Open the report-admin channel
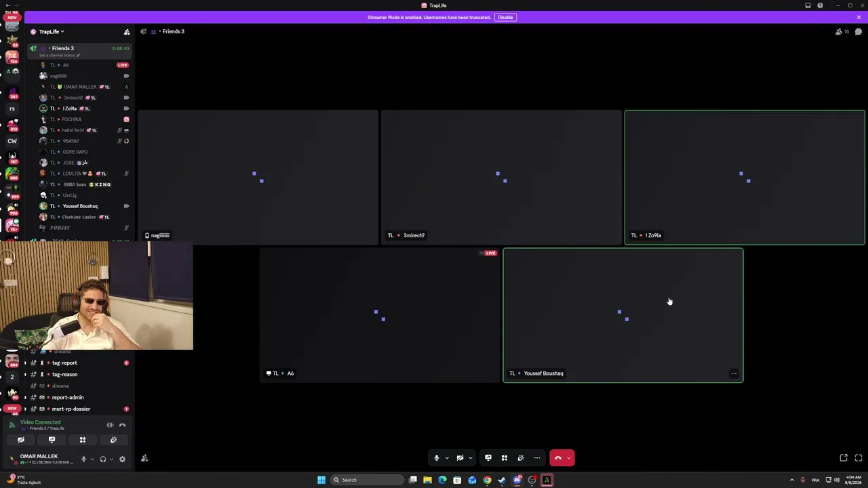This screenshot has width=868, height=488. (68, 397)
